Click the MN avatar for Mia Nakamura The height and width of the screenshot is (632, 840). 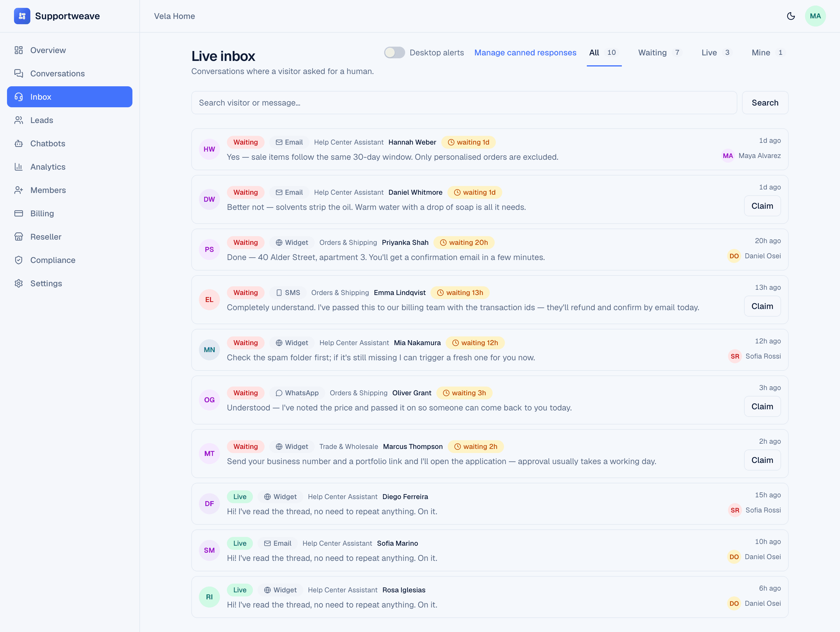click(x=209, y=350)
